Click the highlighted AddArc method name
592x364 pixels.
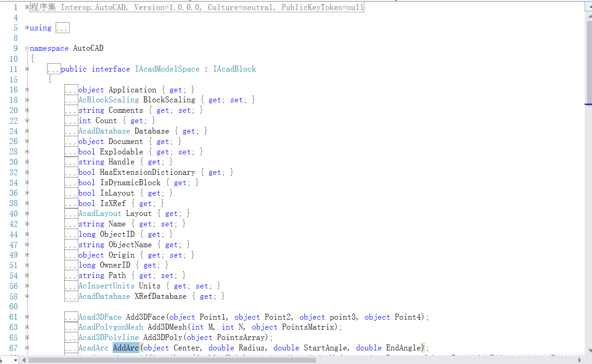pyautogui.click(x=126, y=348)
